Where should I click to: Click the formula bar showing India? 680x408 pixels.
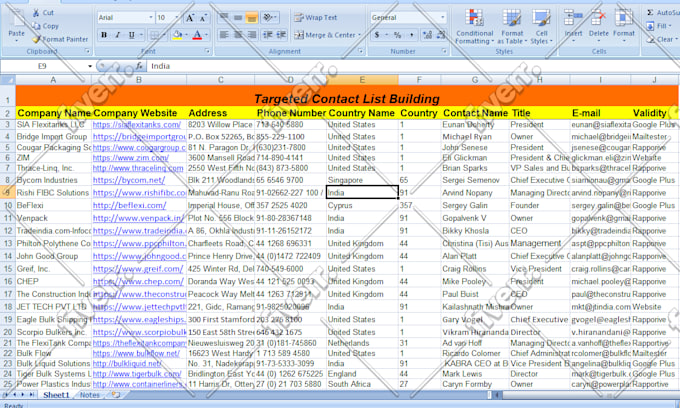413,66
